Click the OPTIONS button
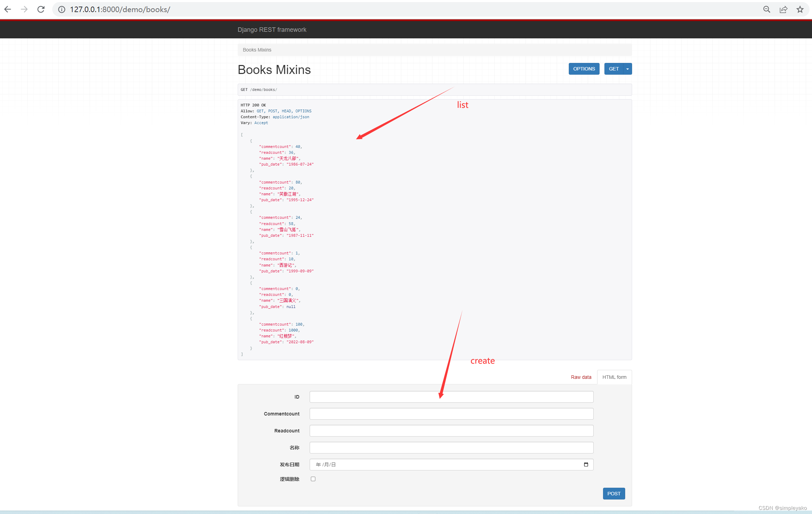812x514 pixels. click(584, 68)
